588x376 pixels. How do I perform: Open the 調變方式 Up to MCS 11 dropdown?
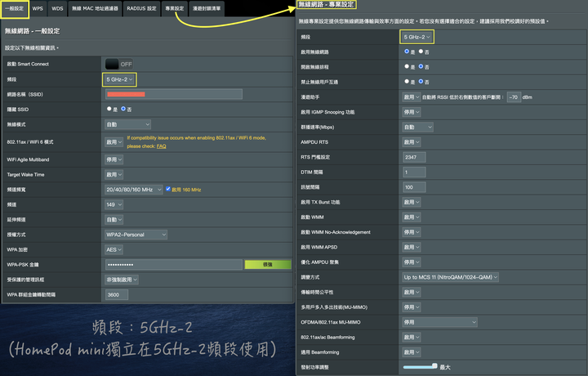click(450, 277)
